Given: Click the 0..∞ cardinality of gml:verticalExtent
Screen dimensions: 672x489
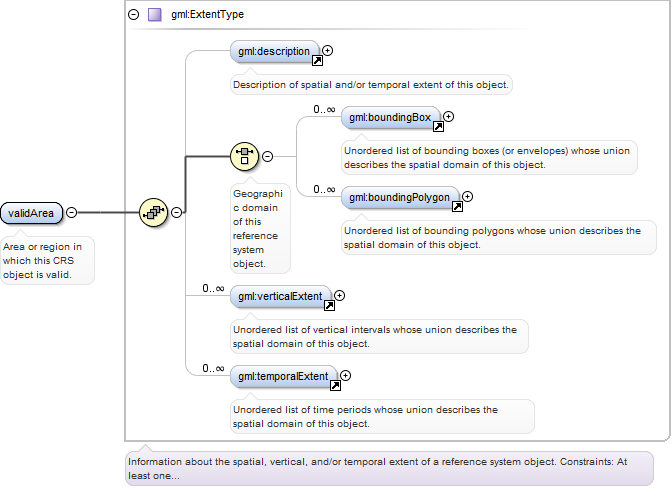Looking at the screenshot, I should tap(213, 288).
